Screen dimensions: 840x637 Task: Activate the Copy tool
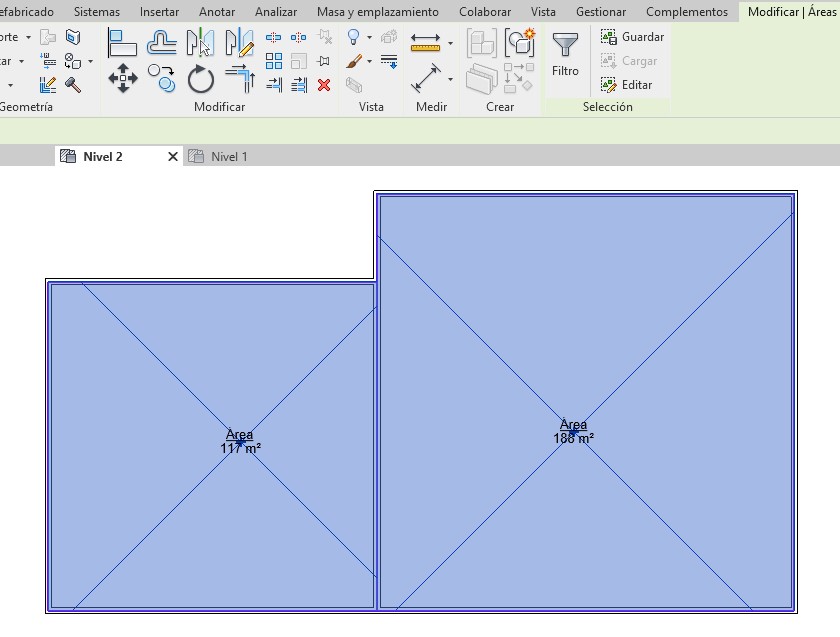161,77
